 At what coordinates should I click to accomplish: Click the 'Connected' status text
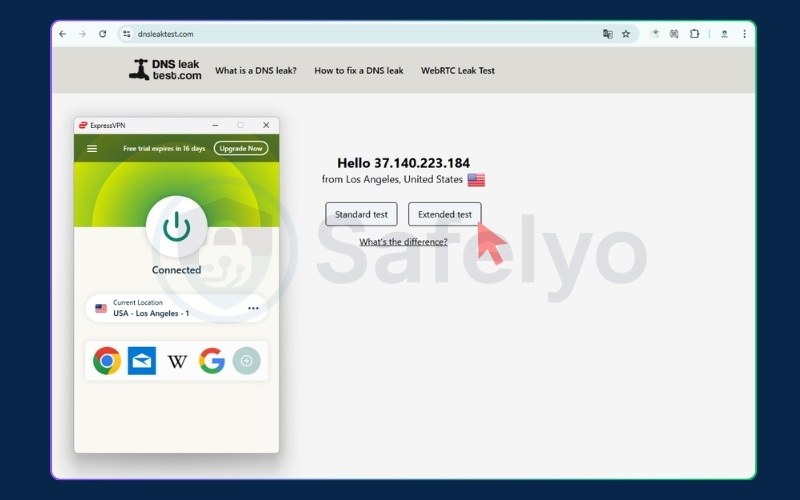click(177, 270)
